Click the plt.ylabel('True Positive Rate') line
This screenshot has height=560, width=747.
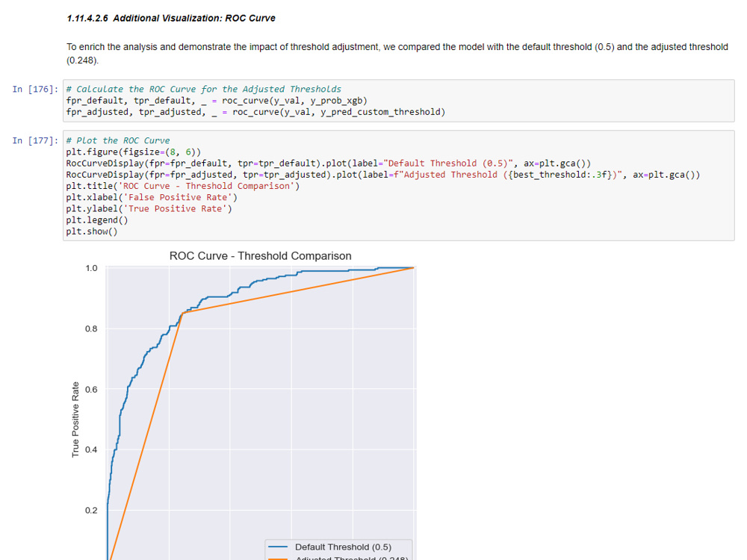pos(149,209)
